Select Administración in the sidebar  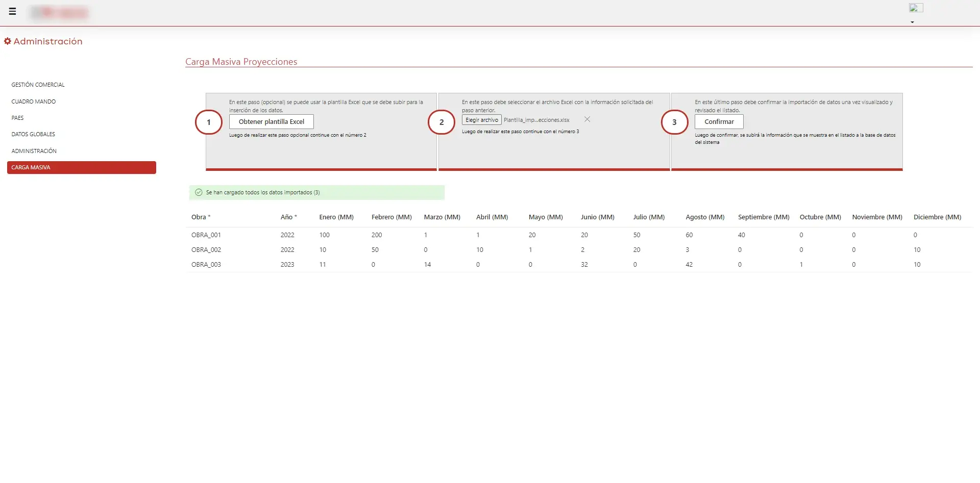coord(34,151)
